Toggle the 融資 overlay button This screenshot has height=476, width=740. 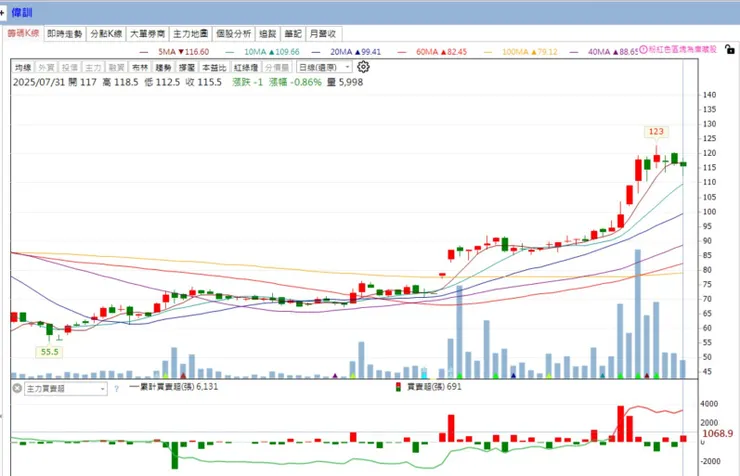tap(116, 67)
